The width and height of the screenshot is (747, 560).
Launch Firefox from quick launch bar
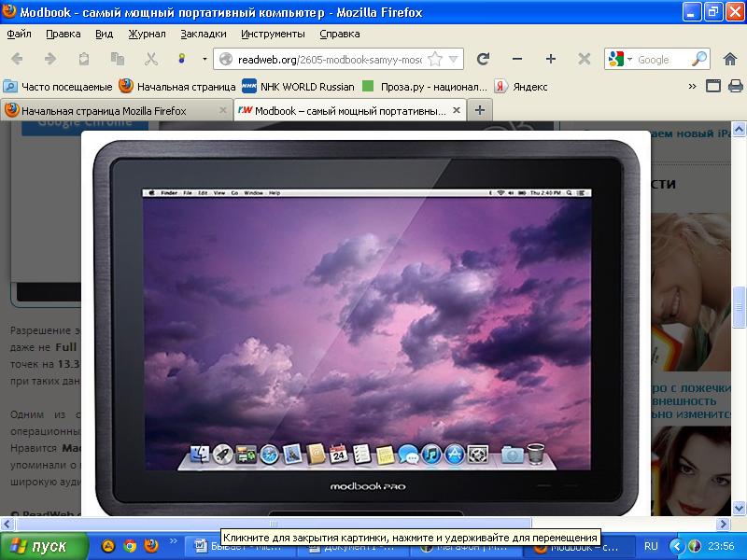pos(151,546)
